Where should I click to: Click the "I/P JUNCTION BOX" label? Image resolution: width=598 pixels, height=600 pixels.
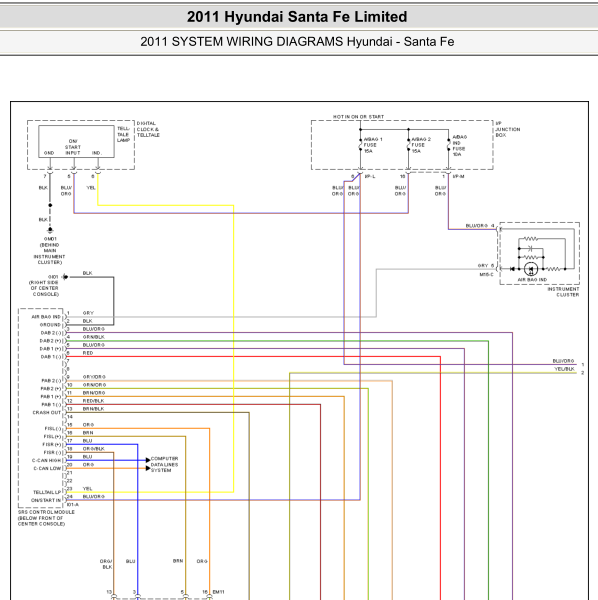tap(508, 129)
